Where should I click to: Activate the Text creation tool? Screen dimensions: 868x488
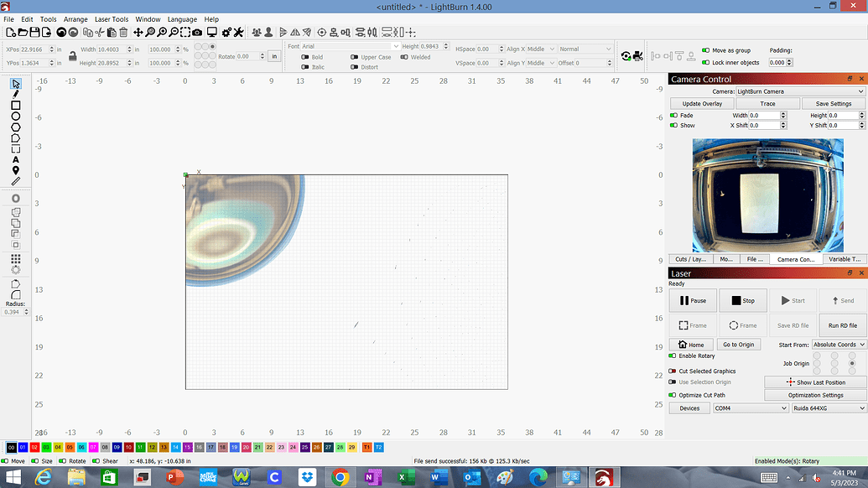(x=16, y=159)
